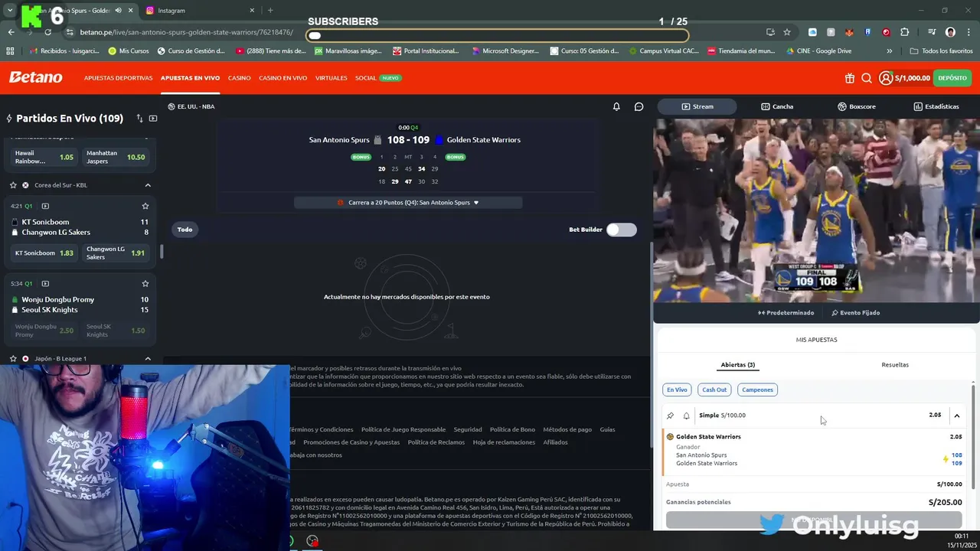Show more bookmarks with the chevron
Screen dimensions: 980x551
889,51
